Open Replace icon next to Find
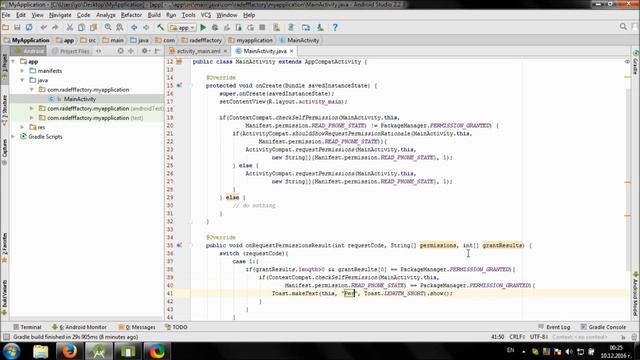 120,27
